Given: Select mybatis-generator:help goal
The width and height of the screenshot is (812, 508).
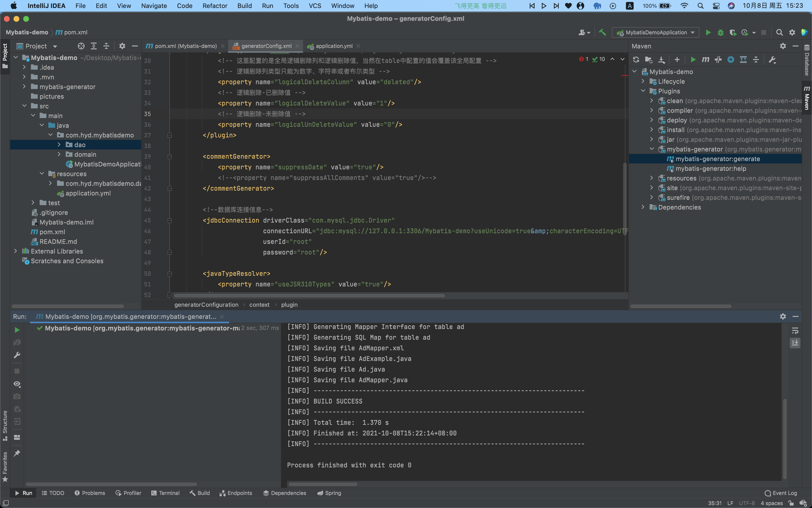Looking at the screenshot, I should click(x=711, y=168).
